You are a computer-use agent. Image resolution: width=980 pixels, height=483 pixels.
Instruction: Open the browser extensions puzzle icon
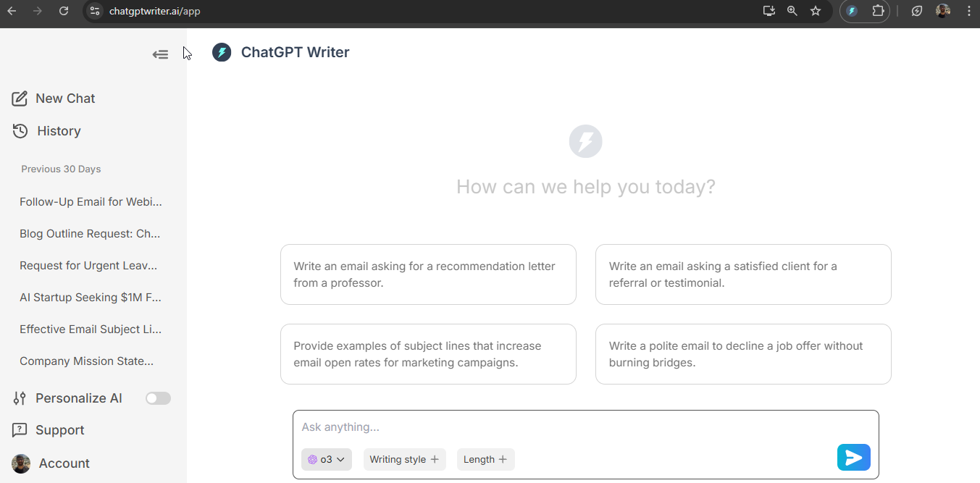click(x=878, y=11)
